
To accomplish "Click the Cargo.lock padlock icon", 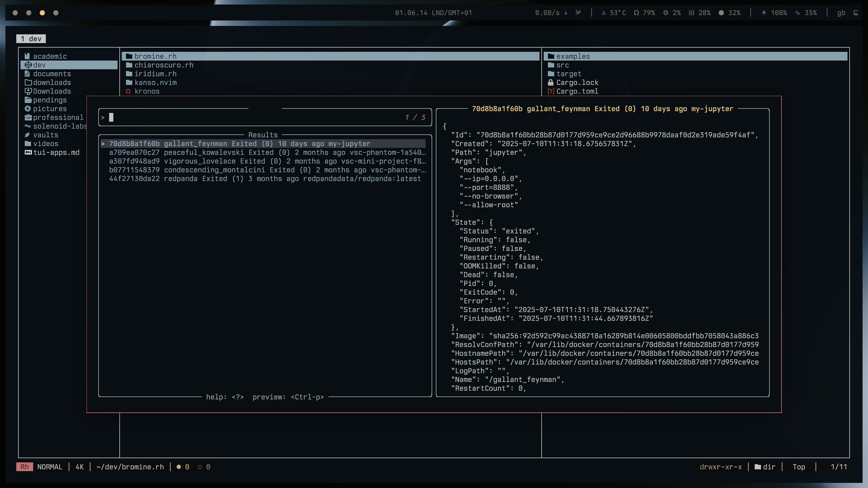I will click(551, 83).
